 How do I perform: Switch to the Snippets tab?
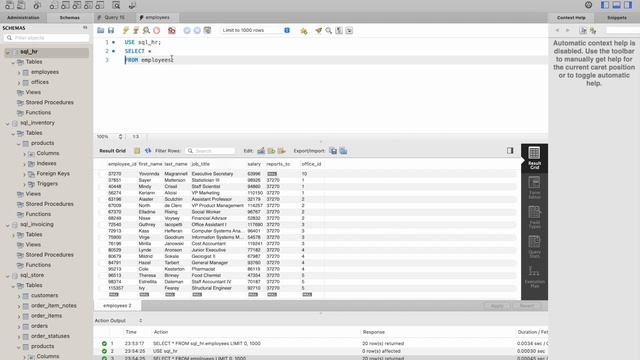(617, 18)
